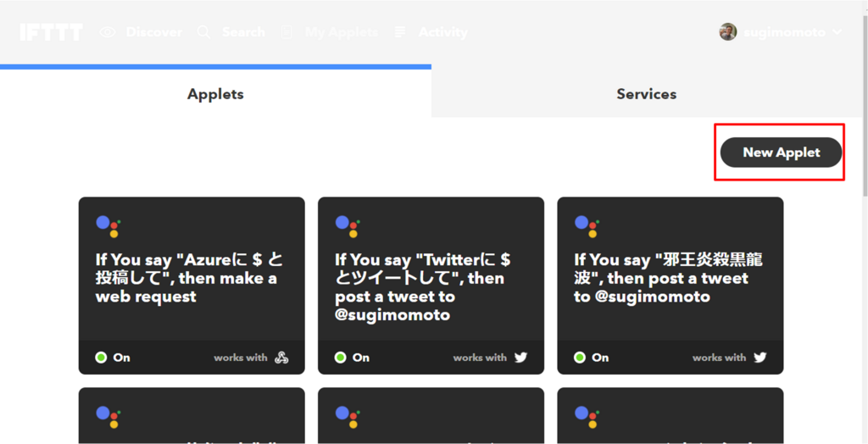Click "works with" text on Azure applet
Screen dimensions: 868x444
point(241,358)
